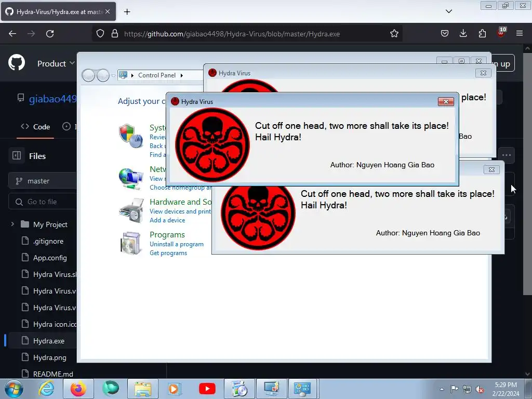
Task: Open App.config in file tree
Action: tap(50, 258)
